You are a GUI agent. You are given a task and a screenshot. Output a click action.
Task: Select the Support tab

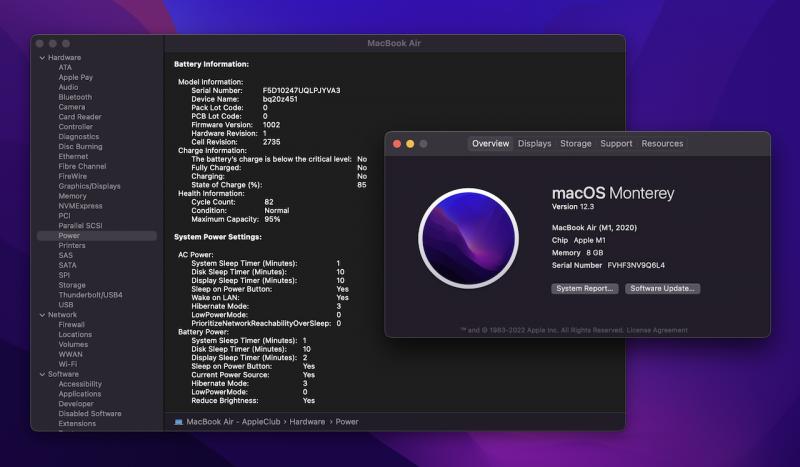click(616, 144)
